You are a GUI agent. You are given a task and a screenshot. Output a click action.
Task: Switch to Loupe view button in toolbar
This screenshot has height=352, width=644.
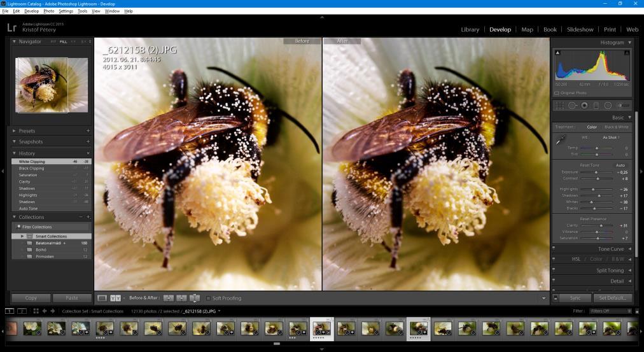click(x=102, y=298)
